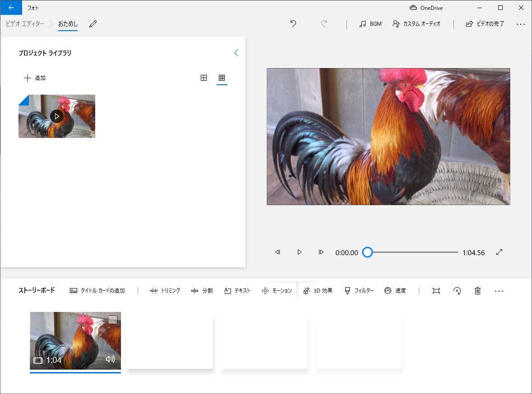Click the speaker volume icon on storyboard clip

coord(110,359)
